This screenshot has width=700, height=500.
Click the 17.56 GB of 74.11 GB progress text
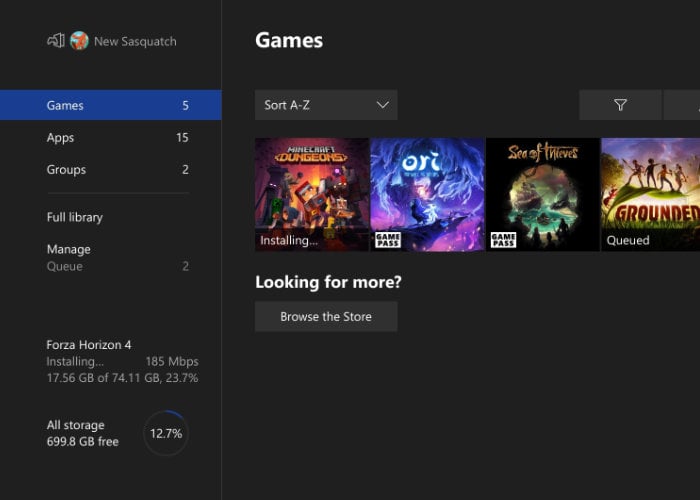click(122, 378)
